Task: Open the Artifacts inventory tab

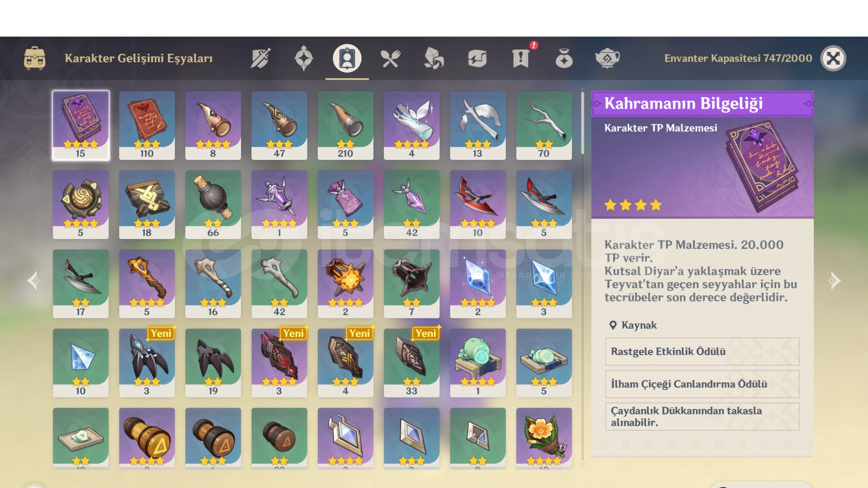Action: tap(303, 58)
